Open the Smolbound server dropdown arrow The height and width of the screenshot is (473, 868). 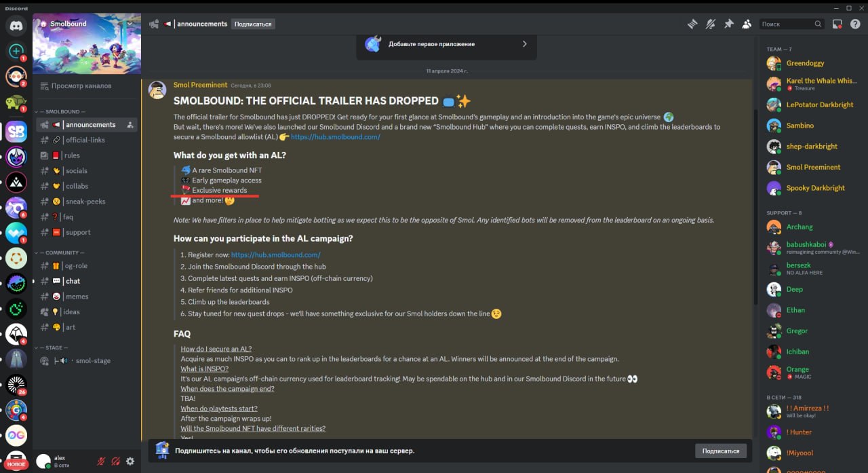[130, 24]
